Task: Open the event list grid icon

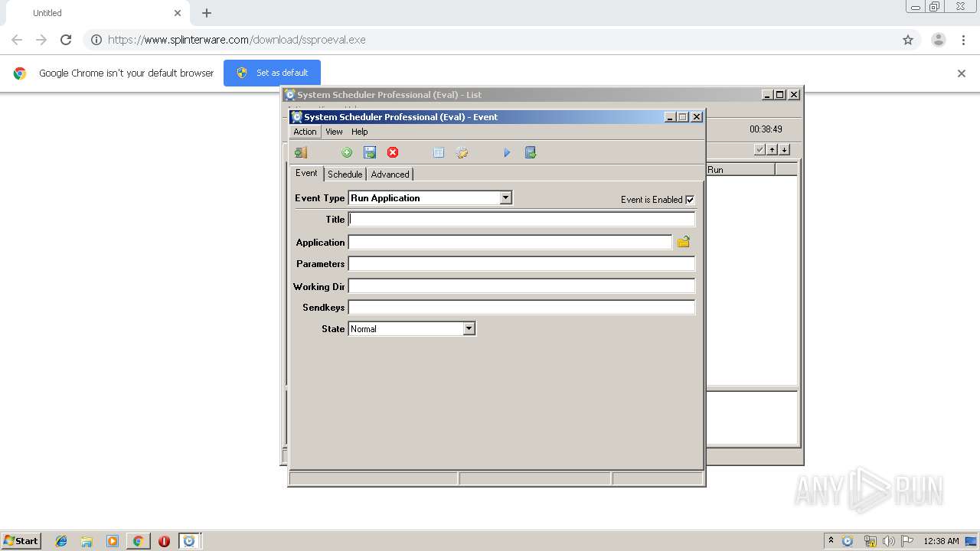Action: tap(439, 152)
